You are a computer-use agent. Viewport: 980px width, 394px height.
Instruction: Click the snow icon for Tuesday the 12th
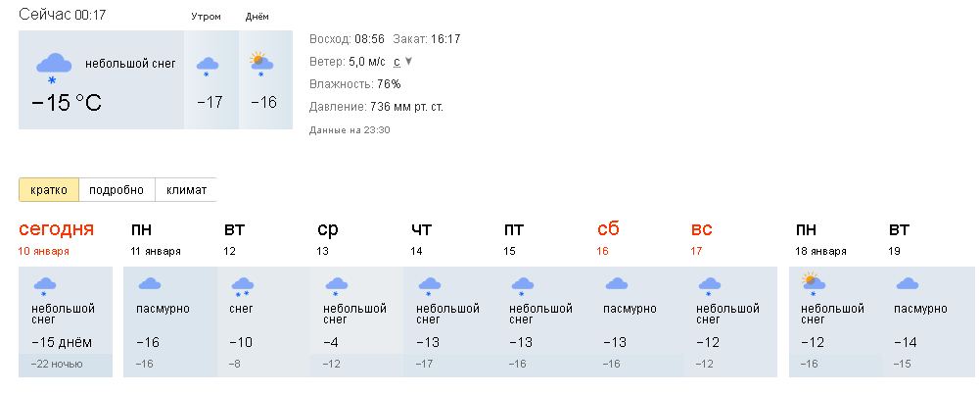coord(243,286)
